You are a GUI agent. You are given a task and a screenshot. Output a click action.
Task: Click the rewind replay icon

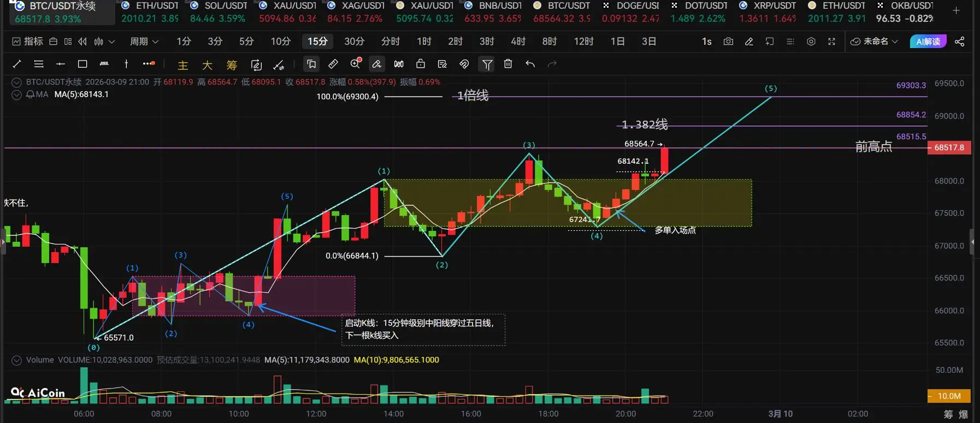(x=82, y=41)
